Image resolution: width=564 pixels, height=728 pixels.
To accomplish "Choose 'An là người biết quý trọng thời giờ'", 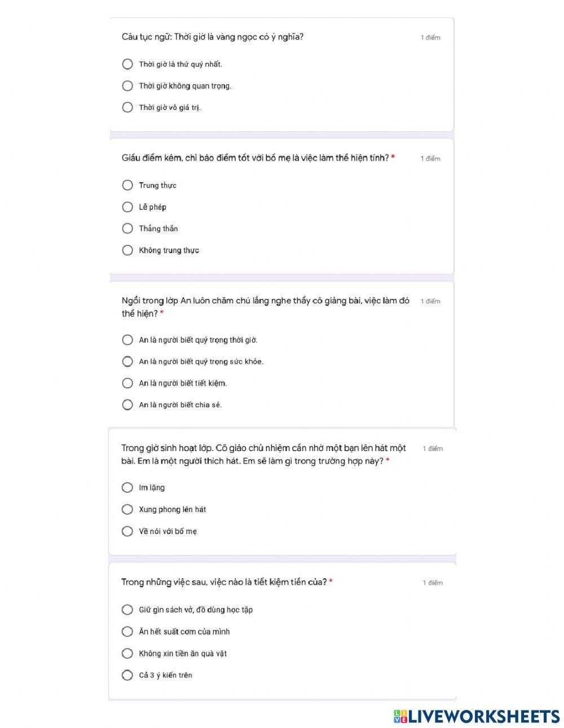I will [x=127, y=339].
